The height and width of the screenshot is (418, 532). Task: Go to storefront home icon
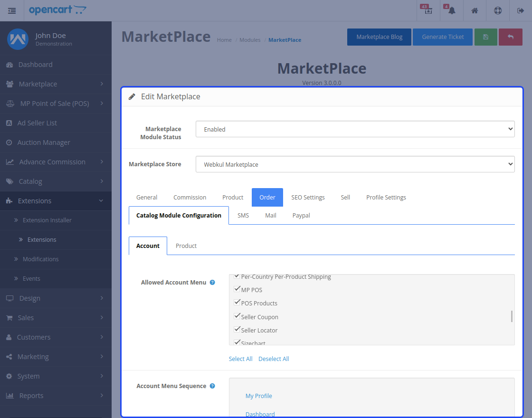pyautogui.click(x=475, y=11)
